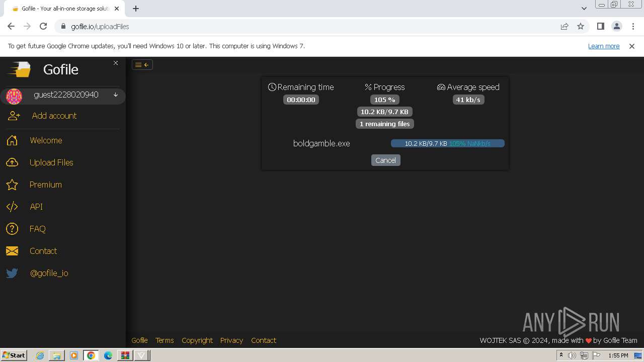Close the Gofile sidebar with X
644x362 pixels.
point(116,63)
